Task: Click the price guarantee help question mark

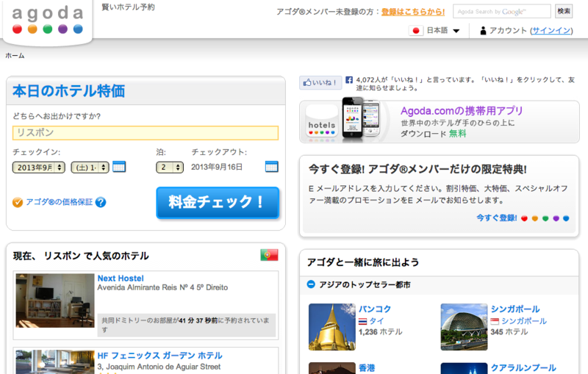Action: click(x=101, y=202)
